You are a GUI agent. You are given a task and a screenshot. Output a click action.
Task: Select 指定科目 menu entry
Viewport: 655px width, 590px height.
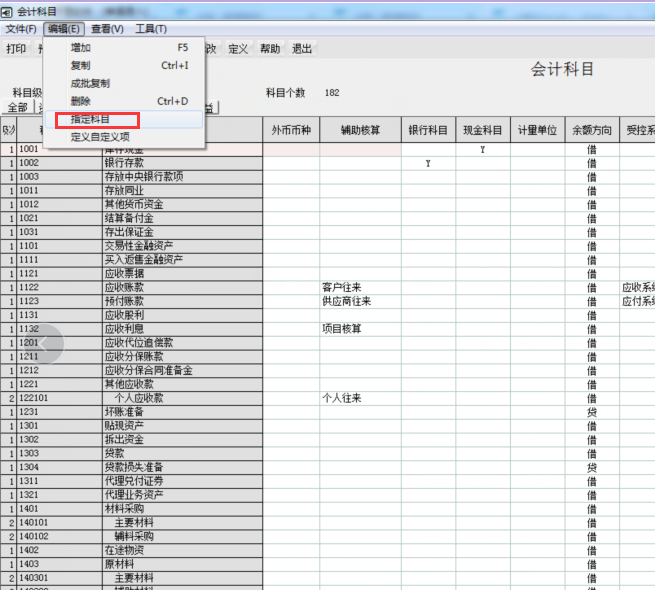point(124,120)
